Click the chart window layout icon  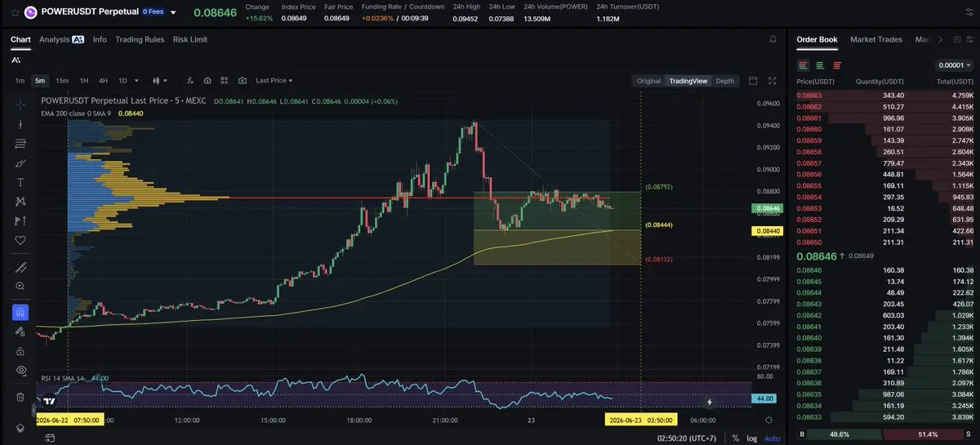point(753,81)
